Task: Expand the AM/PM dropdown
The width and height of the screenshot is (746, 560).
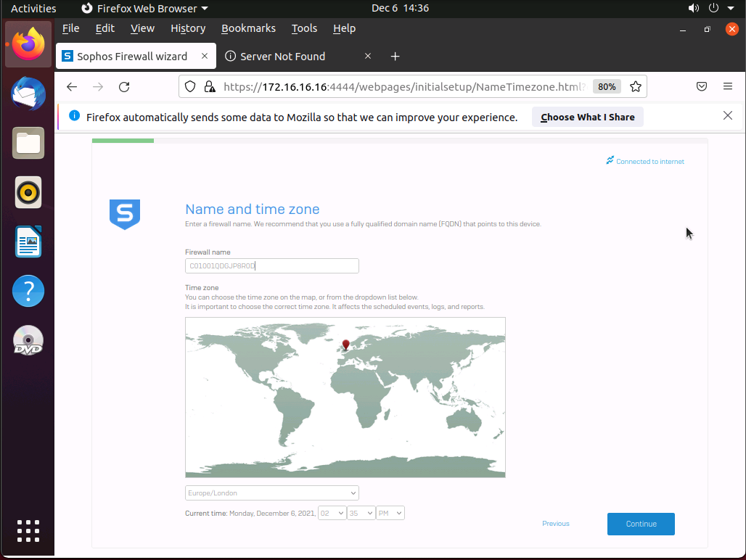Action: tap(390, 514)
